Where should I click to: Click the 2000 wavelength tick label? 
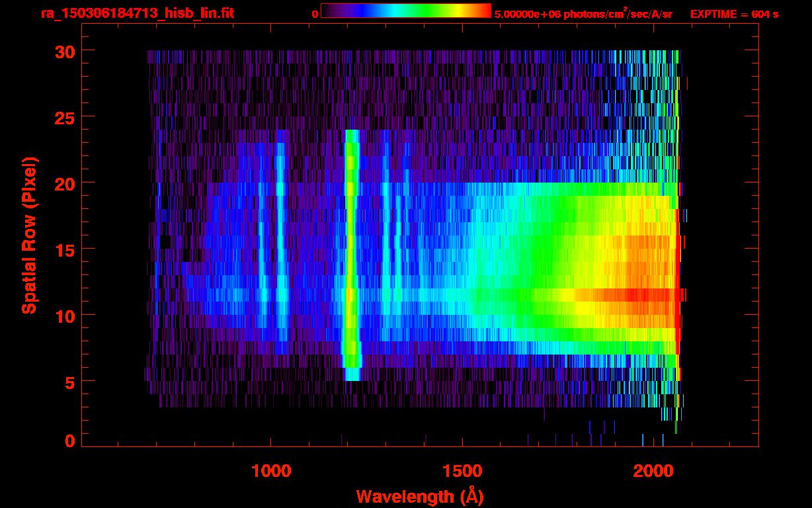(x=653, y=472)
